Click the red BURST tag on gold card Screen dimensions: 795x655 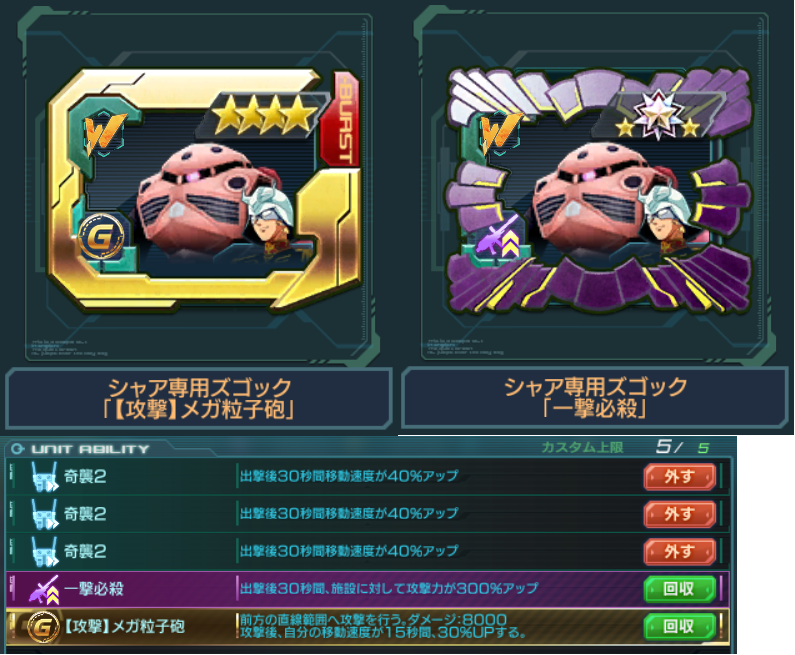click(x=343, y=120)
